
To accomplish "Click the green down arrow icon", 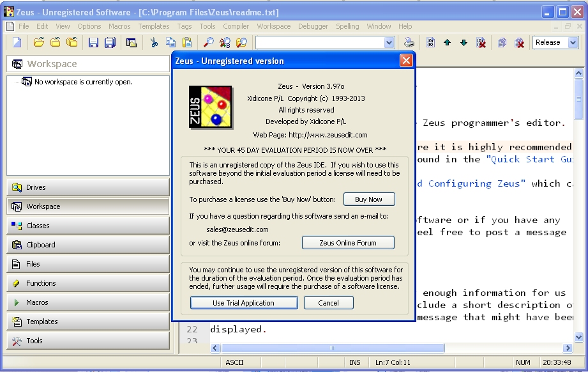I will pos(464,43).
